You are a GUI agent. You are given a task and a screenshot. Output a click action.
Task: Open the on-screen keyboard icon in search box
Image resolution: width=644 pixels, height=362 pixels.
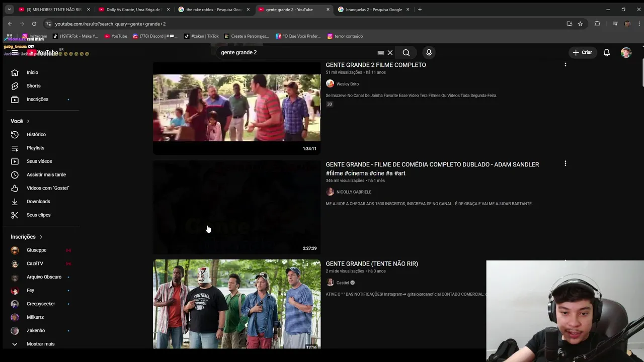click(x=381, y=52)
